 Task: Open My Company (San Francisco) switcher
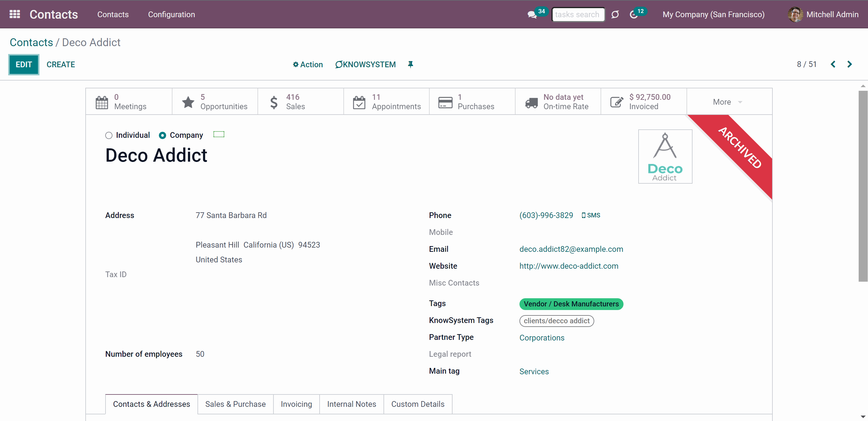click(713, 14)
